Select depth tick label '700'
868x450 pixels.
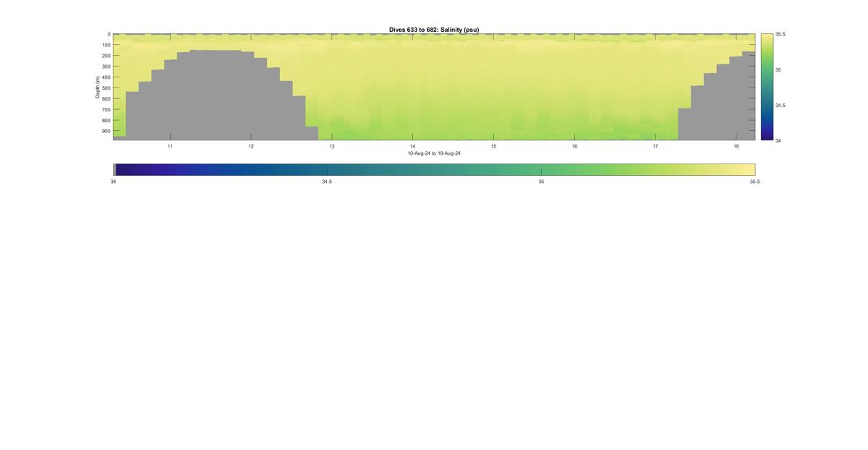pos(106,110)
